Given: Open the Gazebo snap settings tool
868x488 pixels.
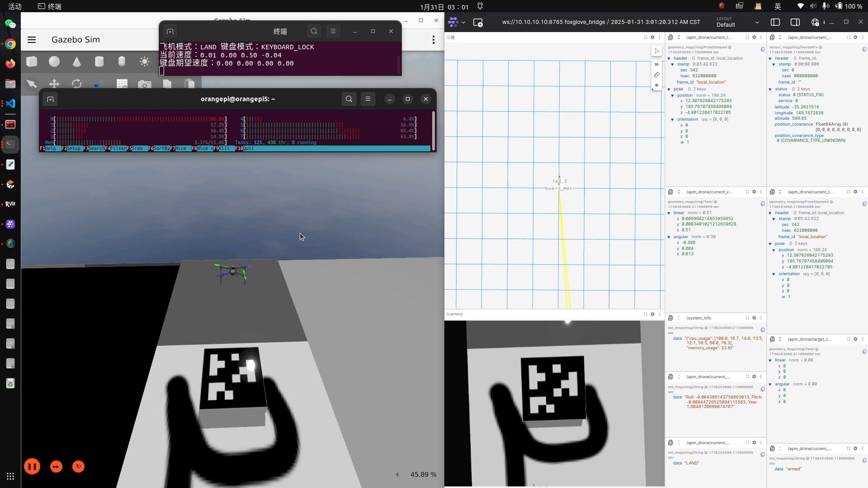Looking at the screenshot, I should pyautogui.click(x=99, y=84).
